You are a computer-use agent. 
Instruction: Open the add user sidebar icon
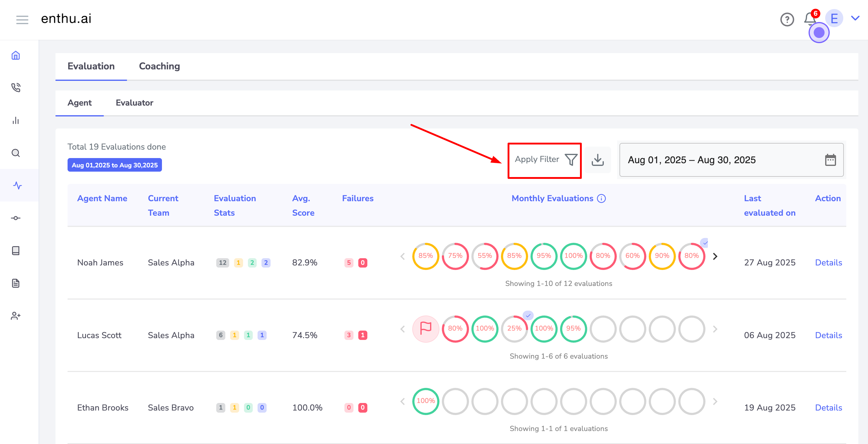coord(15,316)
